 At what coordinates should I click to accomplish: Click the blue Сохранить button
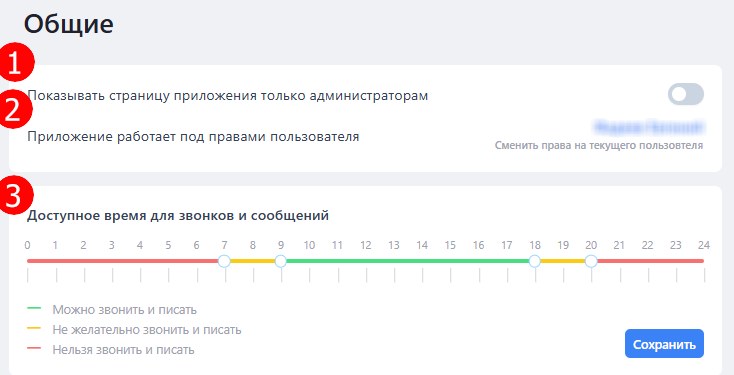tap(664, 344)
